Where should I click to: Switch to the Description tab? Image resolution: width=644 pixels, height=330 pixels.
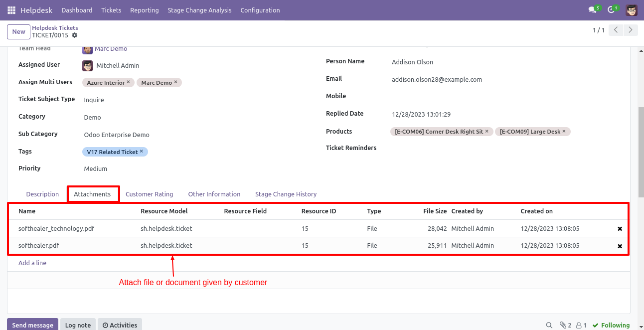click(x=42, y=194)
